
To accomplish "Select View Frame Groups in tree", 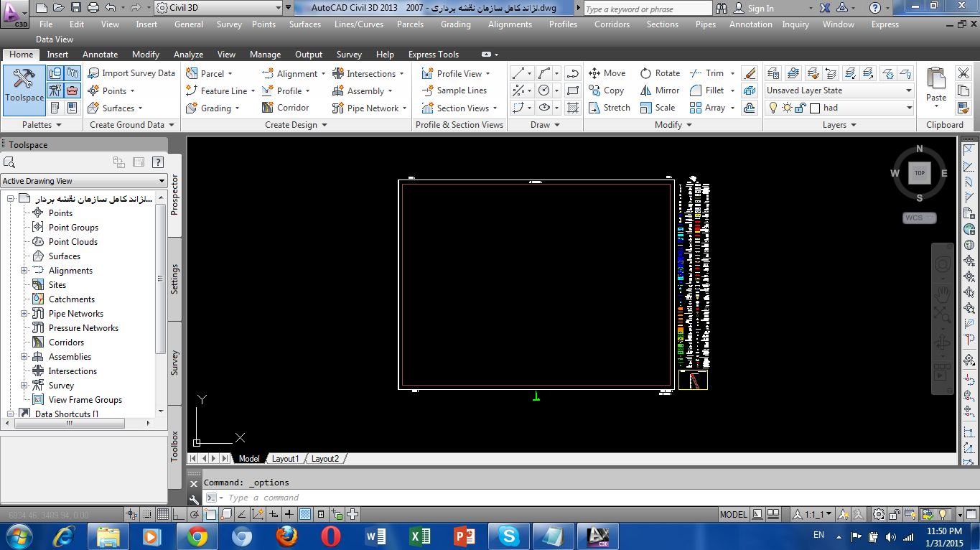I will click(x=85, y=400).
